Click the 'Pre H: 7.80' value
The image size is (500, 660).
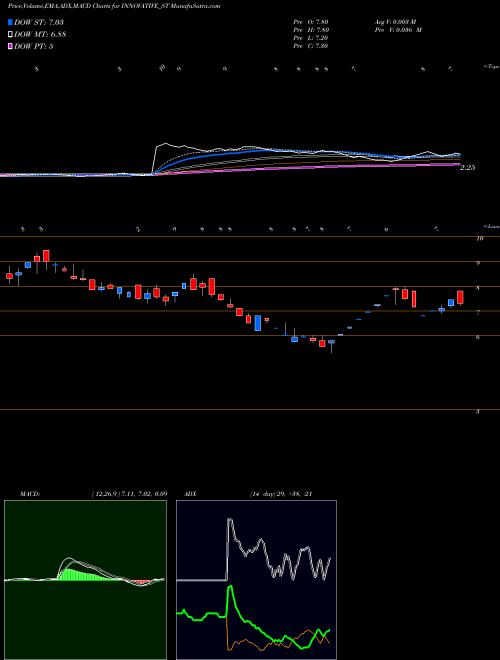coord(311,30)
